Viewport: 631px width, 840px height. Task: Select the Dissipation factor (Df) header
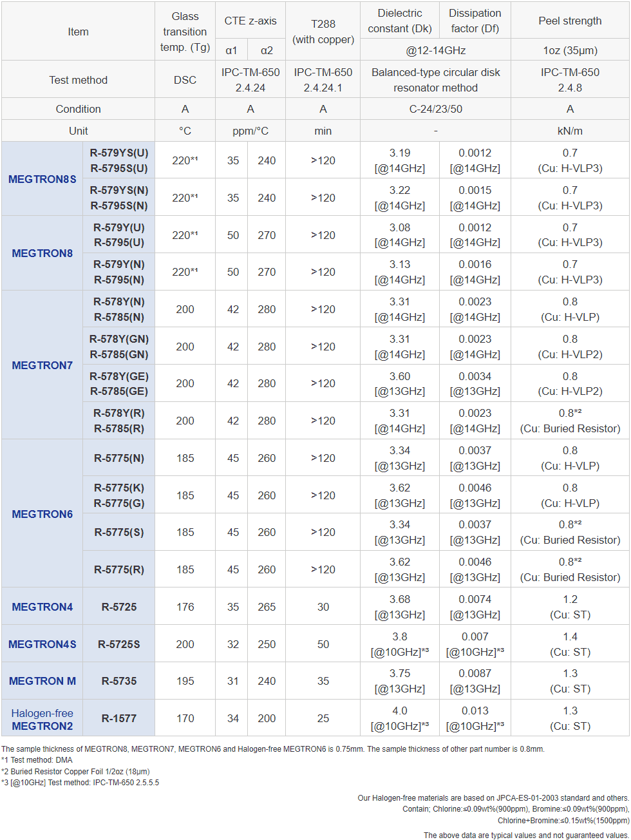[475, 21]
